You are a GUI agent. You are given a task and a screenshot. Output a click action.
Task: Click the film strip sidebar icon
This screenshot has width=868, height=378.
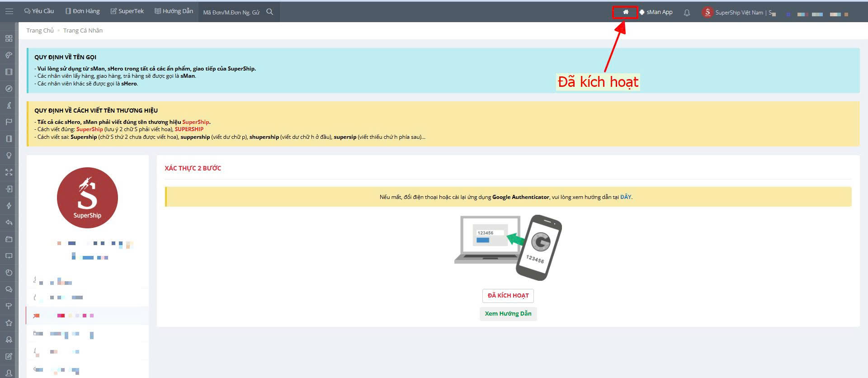(9, 72)
